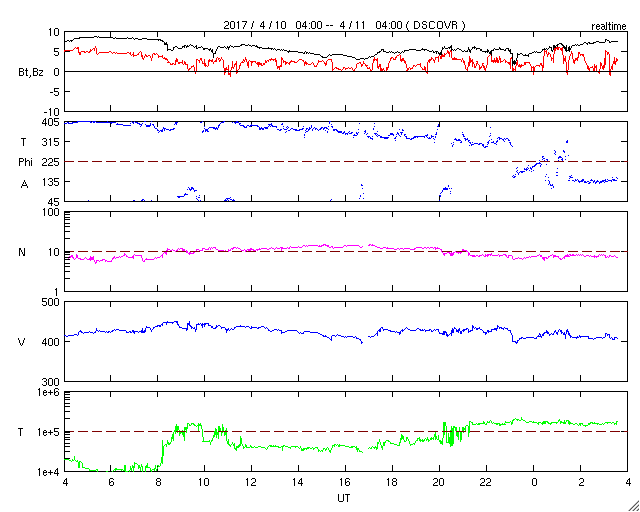Click the '8' hour label on the UT axis
The image size is (640, 512).
(x=158, y=482)
